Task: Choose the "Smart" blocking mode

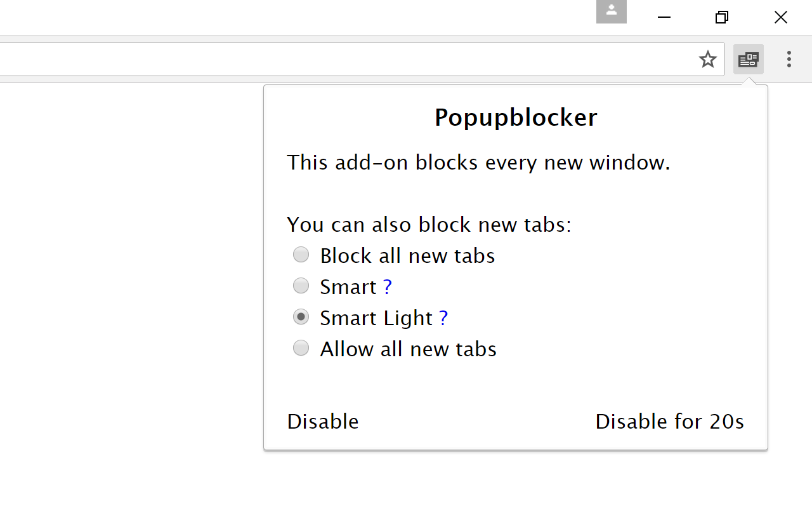Action: [x=301, y=285]
